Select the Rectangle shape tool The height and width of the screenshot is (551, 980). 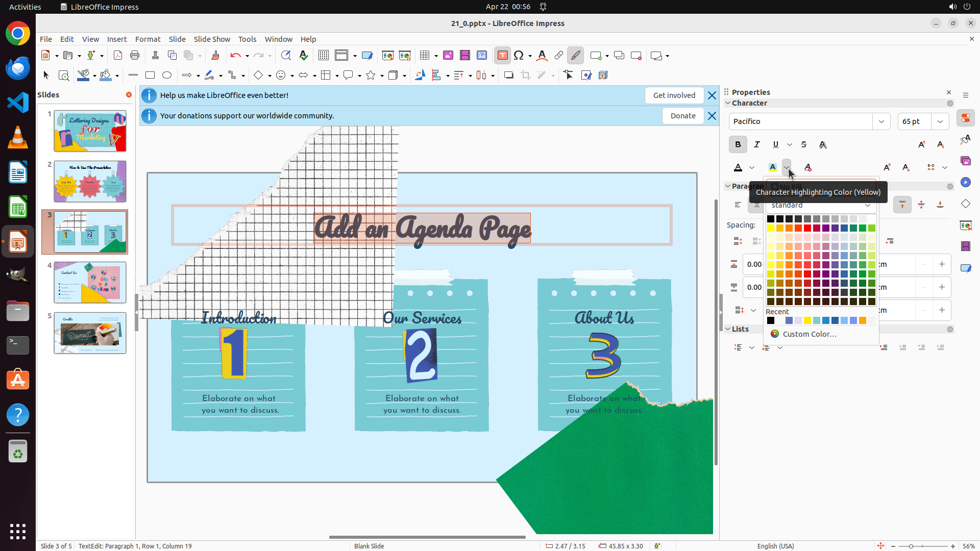click(x=150, y=76)
